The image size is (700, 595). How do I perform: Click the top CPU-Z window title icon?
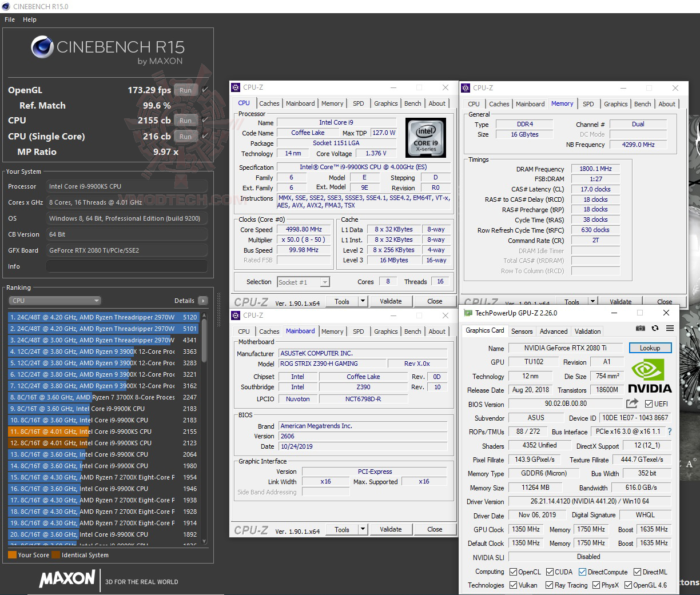[x=236, y=87]
